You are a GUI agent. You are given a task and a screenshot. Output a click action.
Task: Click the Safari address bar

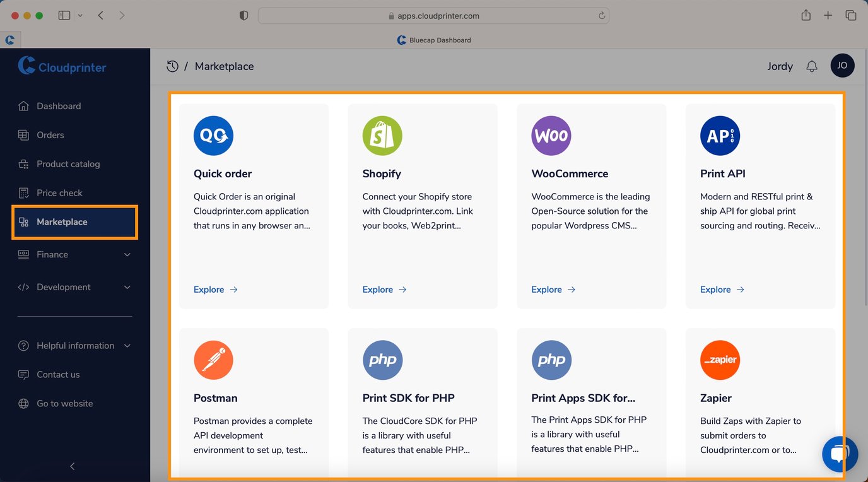433,16
